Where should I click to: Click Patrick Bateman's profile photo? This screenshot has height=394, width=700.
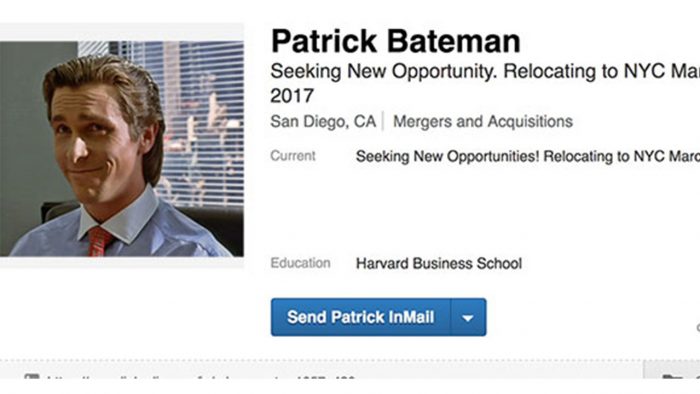click(x=122, y=149)
